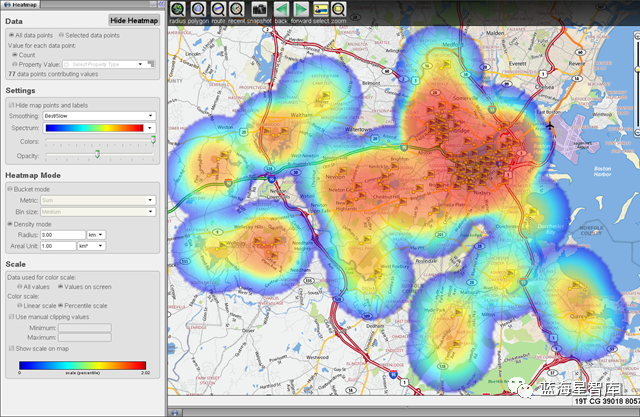The width and height of the screenshot is (640, 417).
Task: Click the airplane airport marker on the map
Action: tap(550, 125)
